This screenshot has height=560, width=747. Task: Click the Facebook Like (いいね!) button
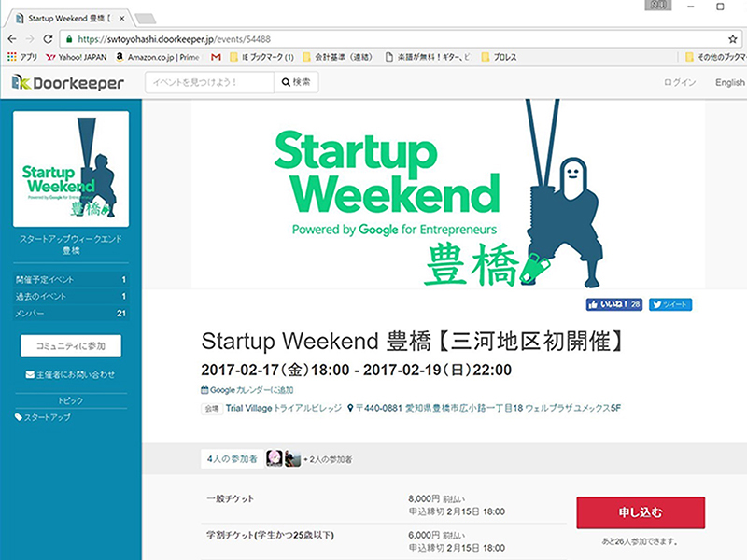(x=613, y=304)
